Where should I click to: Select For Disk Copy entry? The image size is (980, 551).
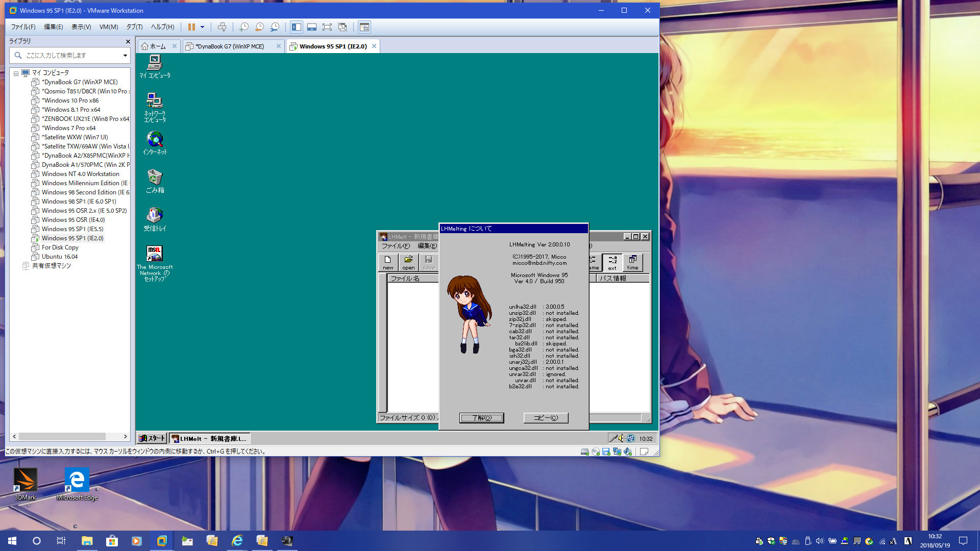(x=55, y=247)
